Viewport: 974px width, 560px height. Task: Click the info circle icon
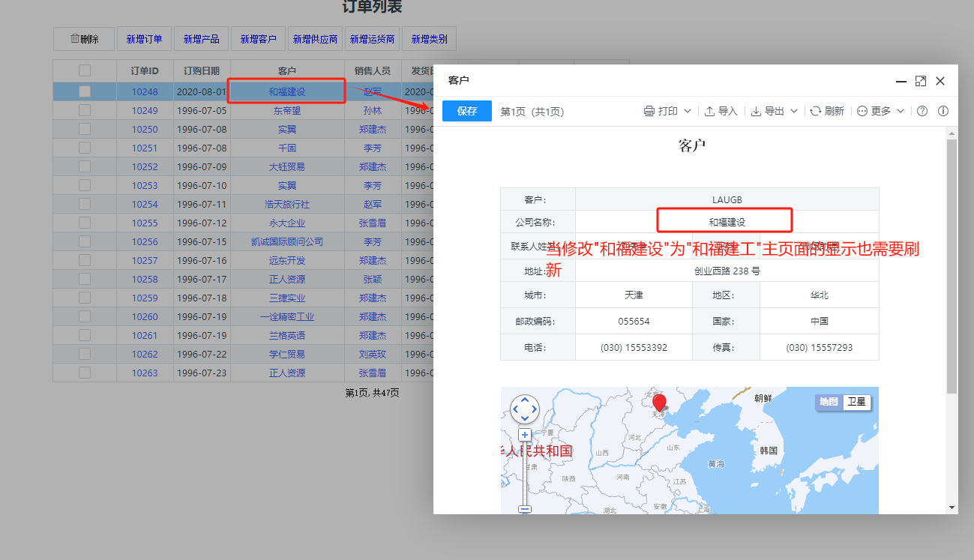[x=943, y=111]
